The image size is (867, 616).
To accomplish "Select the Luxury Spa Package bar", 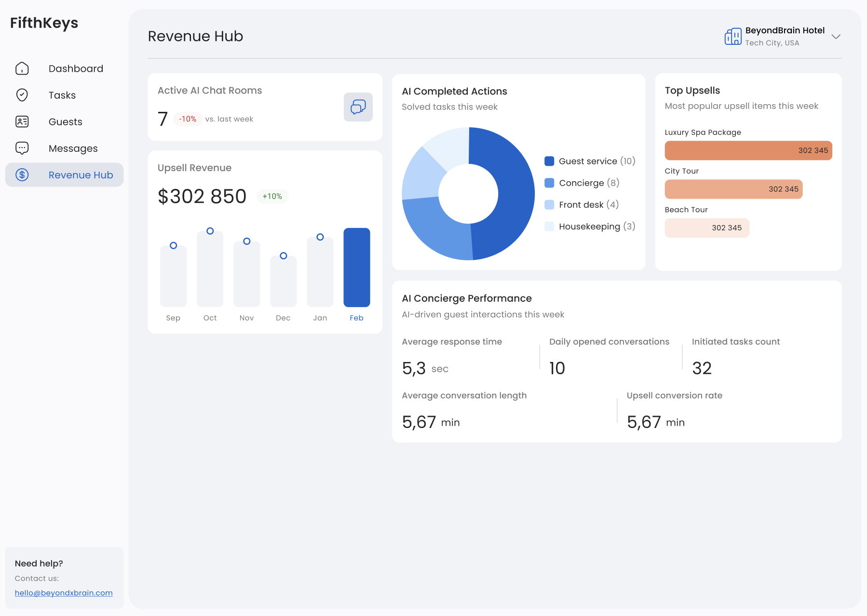I will coord(748,150).
